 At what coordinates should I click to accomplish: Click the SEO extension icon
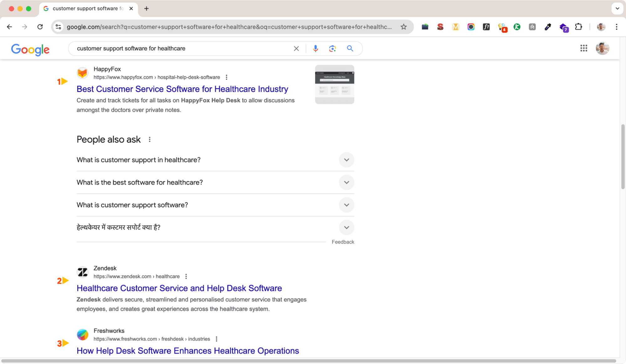(x=440, y=27)
